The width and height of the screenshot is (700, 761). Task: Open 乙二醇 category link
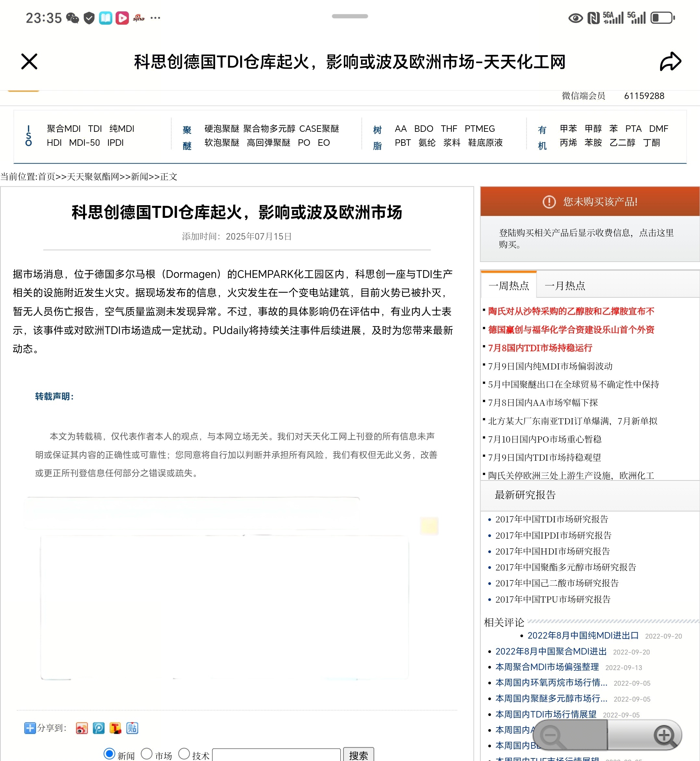(x=622, y=143)
